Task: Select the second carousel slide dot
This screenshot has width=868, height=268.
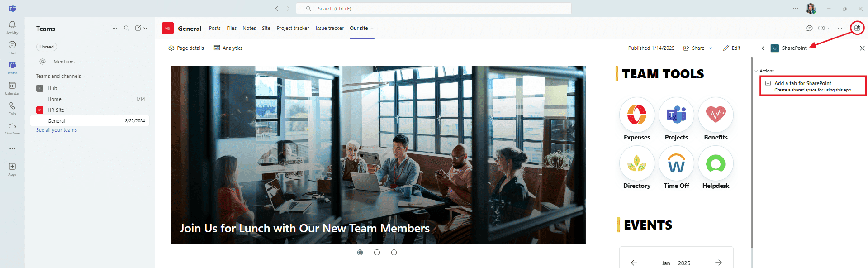Action: pyautogui.click(x=377, y=252)
